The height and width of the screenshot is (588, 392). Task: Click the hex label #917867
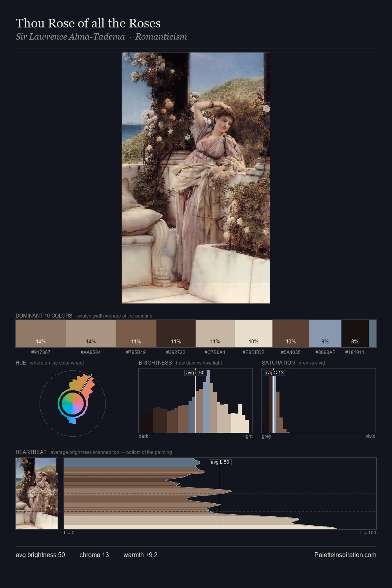click(41, 352)
